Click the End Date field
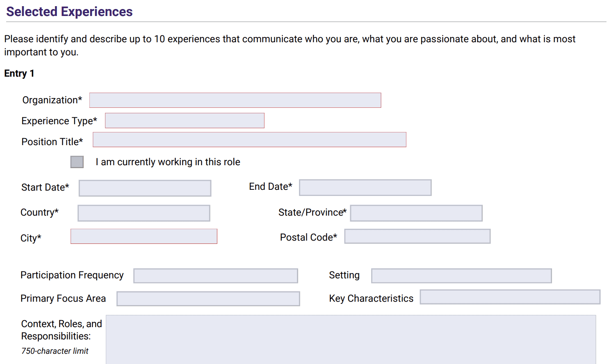Viewport: 611px width, 364px height. [x=365, y=188]
